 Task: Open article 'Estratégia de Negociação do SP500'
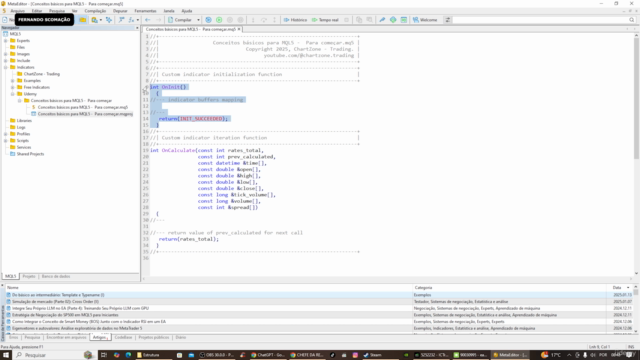[65, 315]
